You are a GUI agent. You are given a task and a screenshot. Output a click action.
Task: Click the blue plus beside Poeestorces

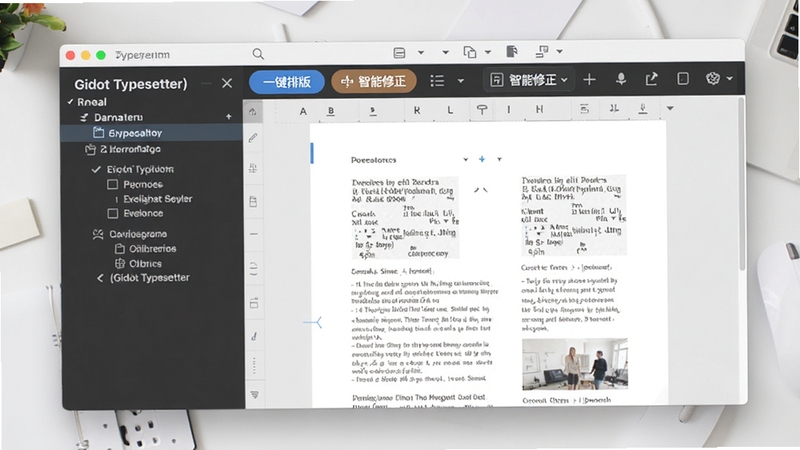(x=482, y=159)
